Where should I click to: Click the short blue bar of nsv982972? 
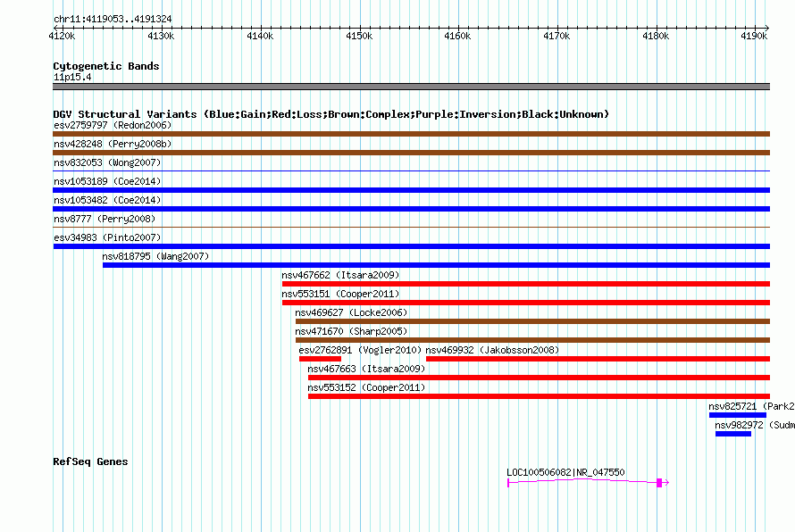pyautogui.click(x=733, y=434)
